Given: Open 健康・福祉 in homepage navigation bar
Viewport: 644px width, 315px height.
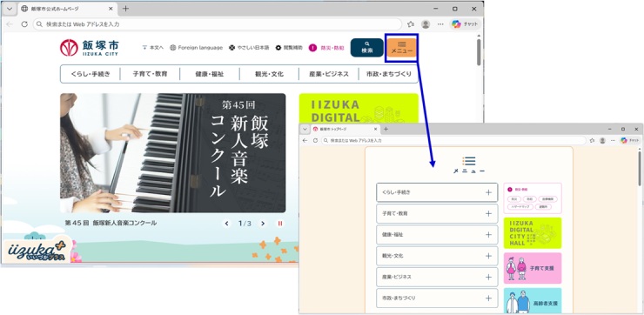Looking at the screenshot, I should 210,74.
